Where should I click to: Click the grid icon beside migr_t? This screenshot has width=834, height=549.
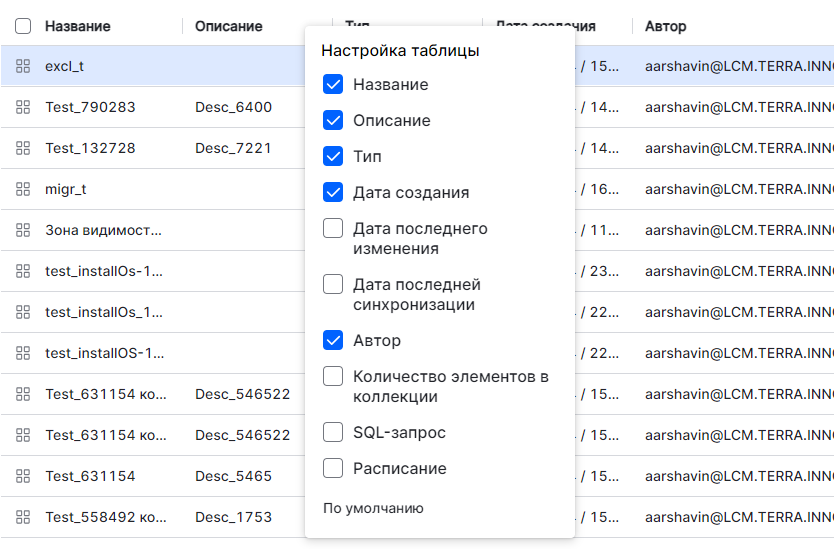click(x=23, y=189)
